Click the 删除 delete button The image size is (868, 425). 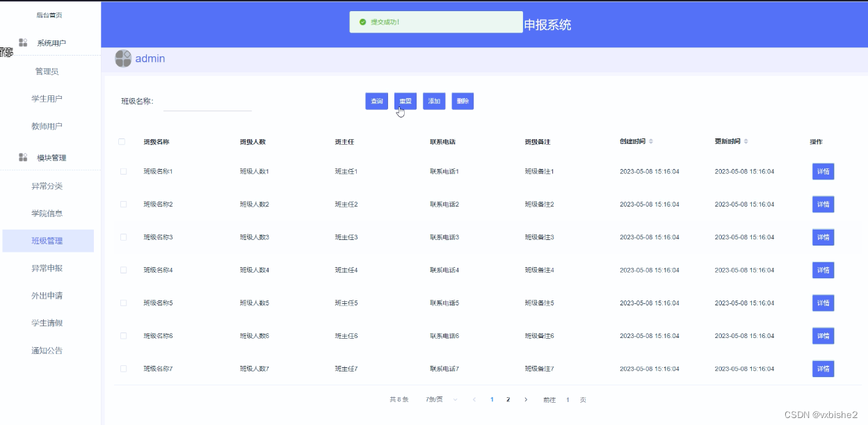pyautogui.click(x=463, y=101)
